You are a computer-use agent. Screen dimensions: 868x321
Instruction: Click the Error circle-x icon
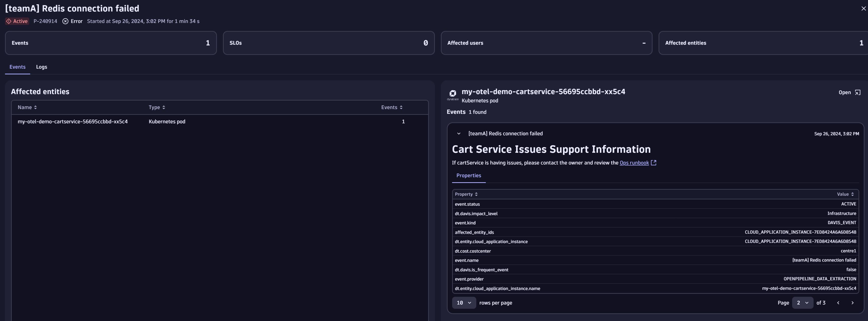65,21
